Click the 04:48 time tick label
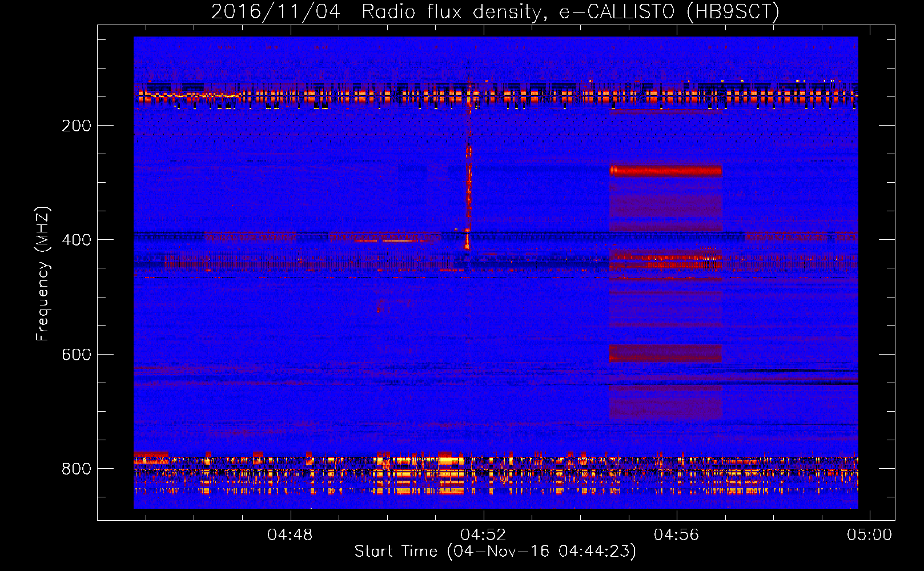 tap(290, 535)
